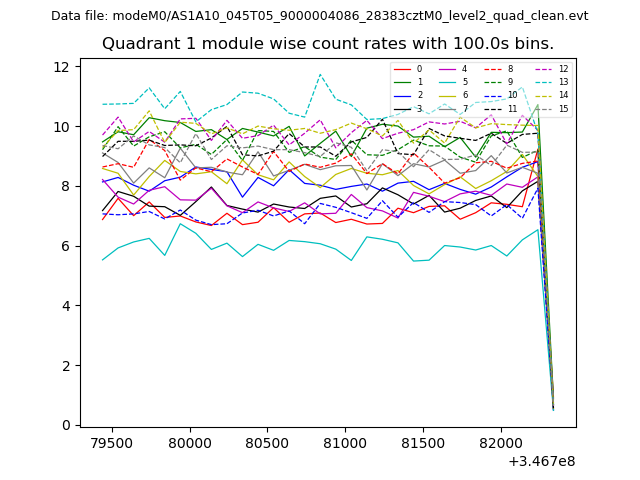The height and width of the screenshot is (480, 640).
Task: Click x-axis tick label 81000
Action: tap(345, 442)
